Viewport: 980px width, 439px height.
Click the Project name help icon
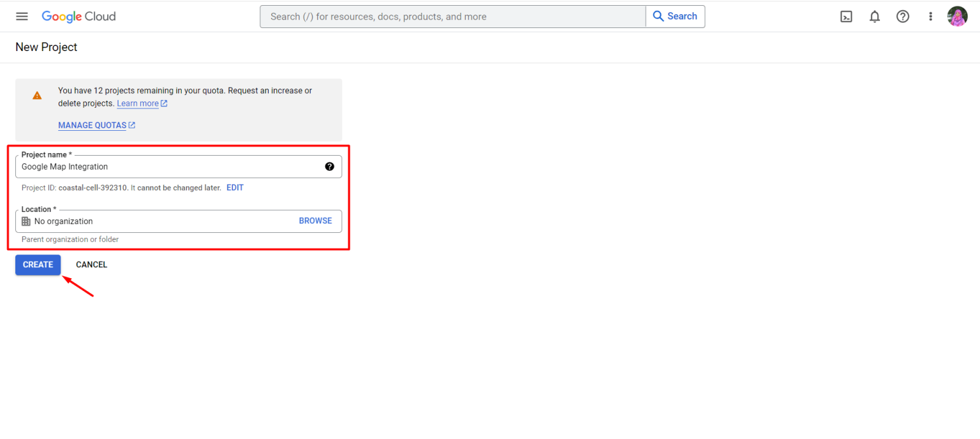(329, 167)
